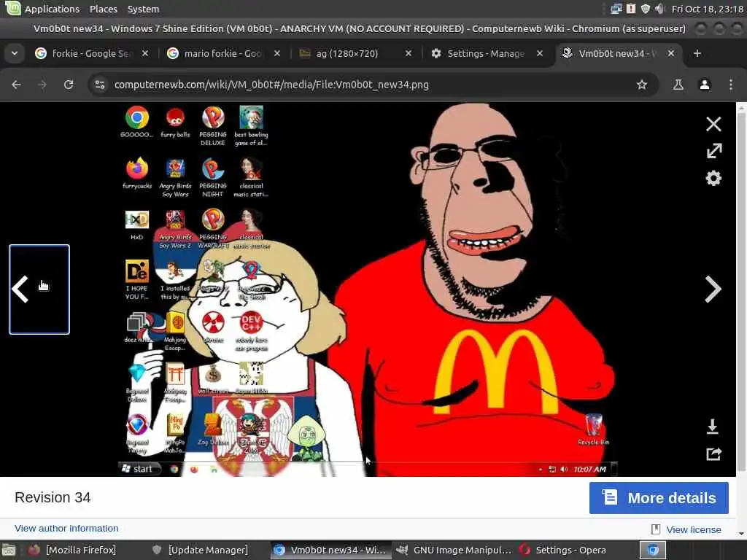This screenshot has height=560, width=747.
Task: Open the Chromium three-dot menu
Action: coord(731,85)
